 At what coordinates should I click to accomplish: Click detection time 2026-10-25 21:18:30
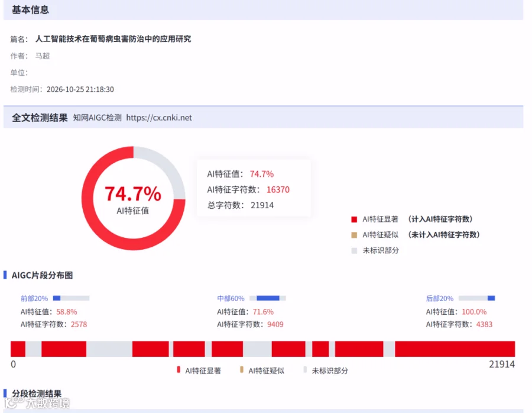(80, 89)
